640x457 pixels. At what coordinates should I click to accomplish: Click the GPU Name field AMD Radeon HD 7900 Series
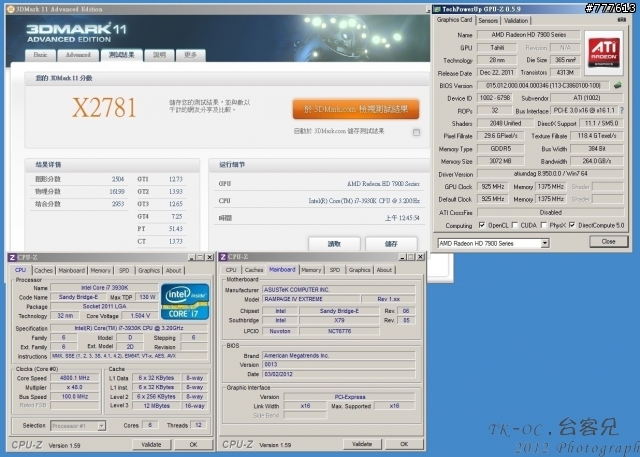click(529, 35)
